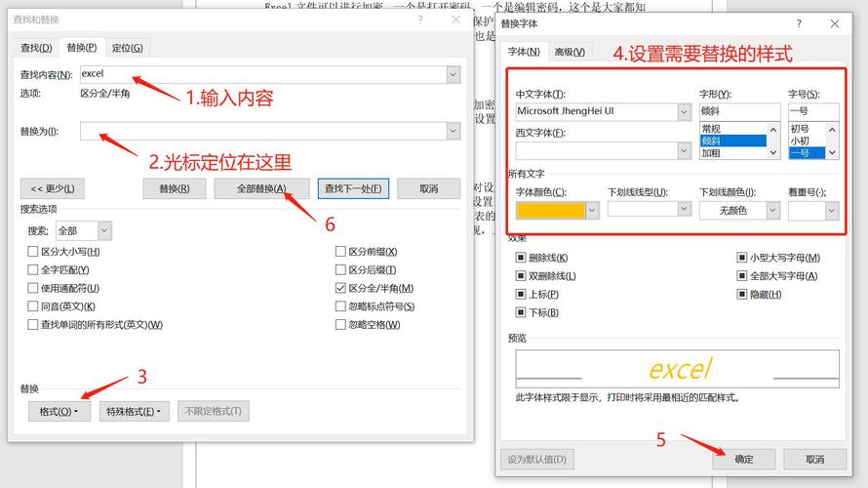Toggle 下标(B) checkbox
This screenshot has width=868, height=488.
[x=521, y=312]
